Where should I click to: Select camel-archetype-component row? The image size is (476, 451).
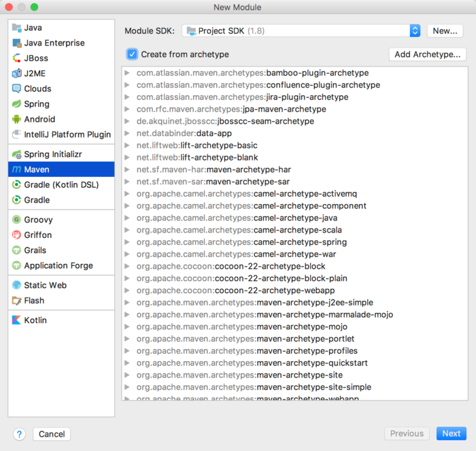click(x=294, y=206)
